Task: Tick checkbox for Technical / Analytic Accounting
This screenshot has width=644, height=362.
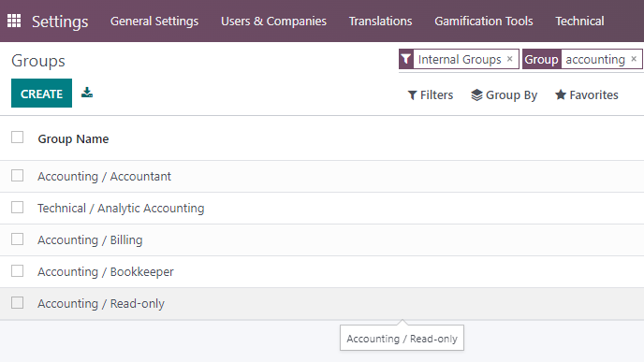Action: (x=17, y=208)
